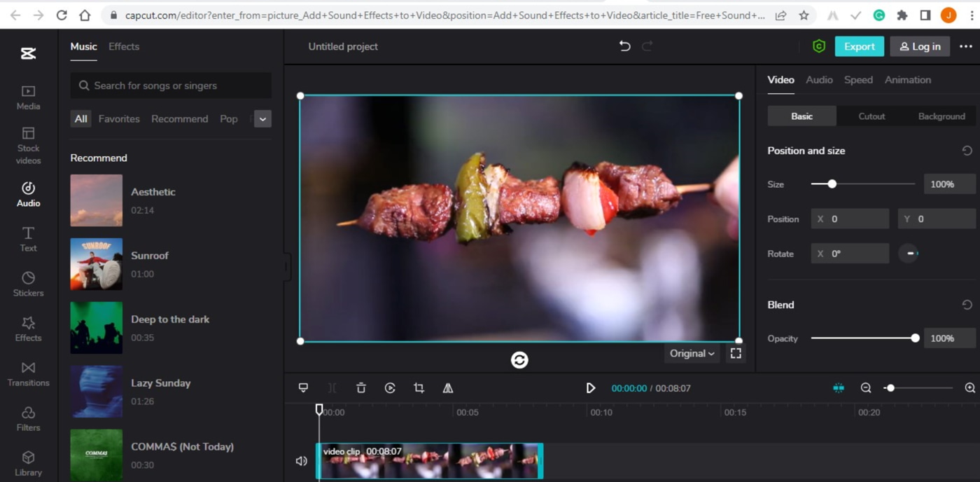Click the crop tool in timeline toolbar
The width and height of the screenshot is (980, 482).
coord(419,388)
